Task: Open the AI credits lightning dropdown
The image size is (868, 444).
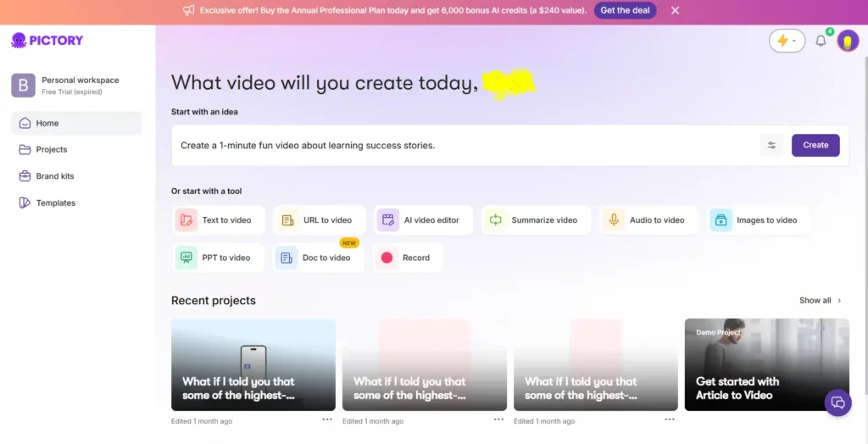Action: point(787,41)
